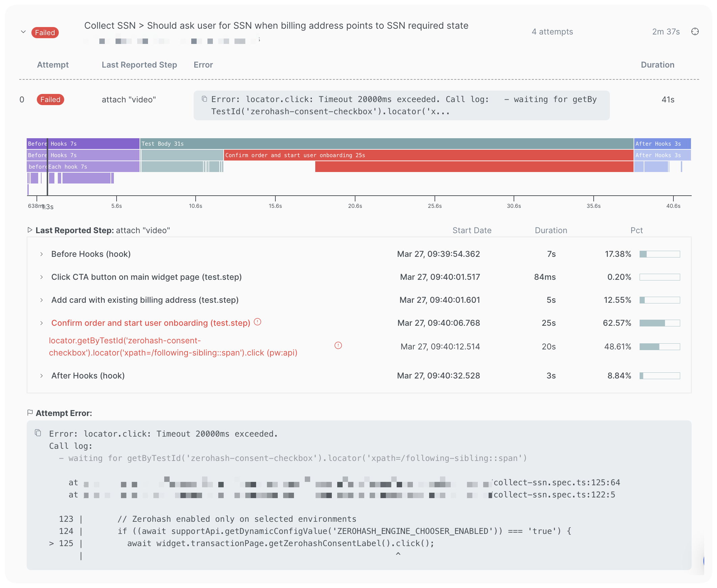The height and width of the screenshot is (588, 717).
Task: Click the flag icon next to Attempt Error
Action: pyautogui.click(x=30, y=413)
